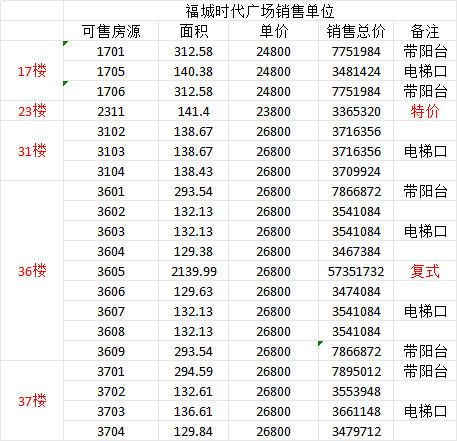The width and height of the screenshot is (457, 441).
Task: Click the 可售房源 column header
Action: (x=111, y=31)
